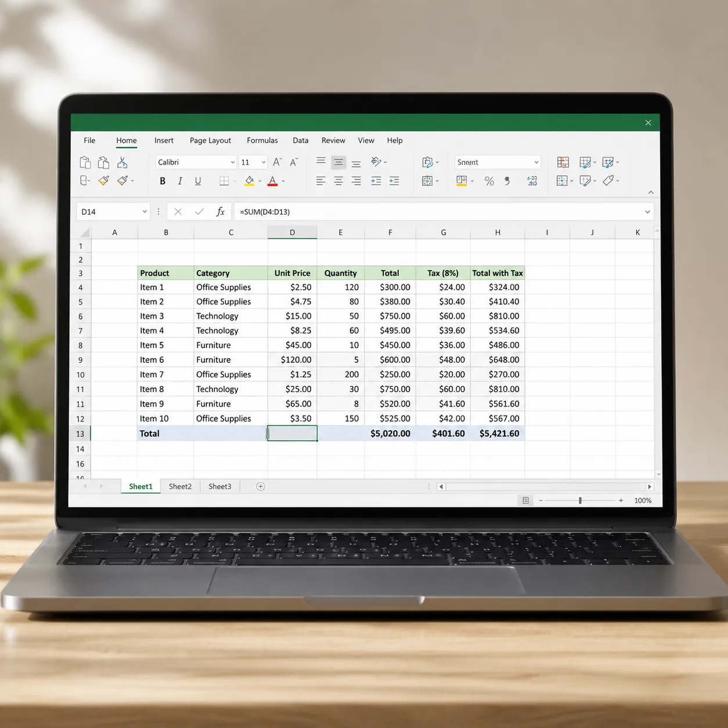Expand the Orientation dropdown arrow

point(385,163)
